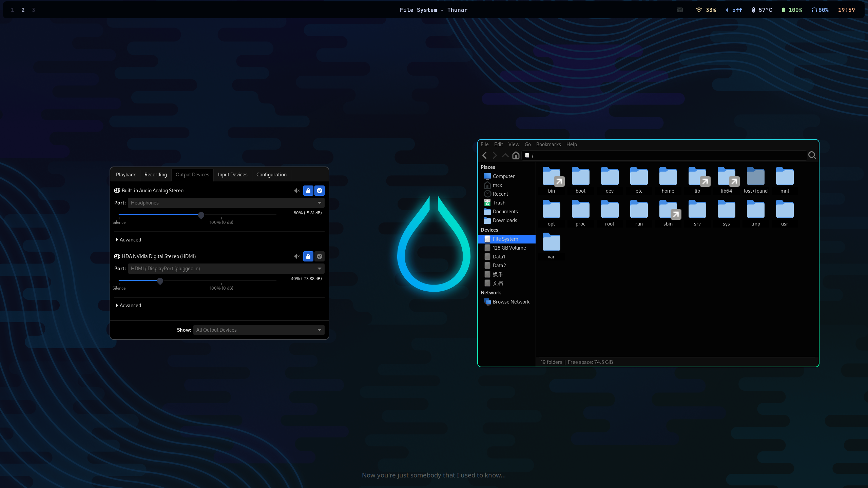
Task: Mute HDA NVidia Digital Stereo output
Action: coord(297,256)
